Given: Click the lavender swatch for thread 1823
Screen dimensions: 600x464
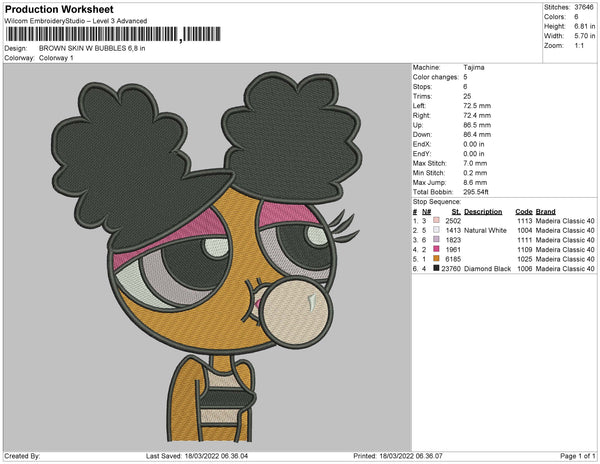Looking at the screenshot, I should point(436,239).
